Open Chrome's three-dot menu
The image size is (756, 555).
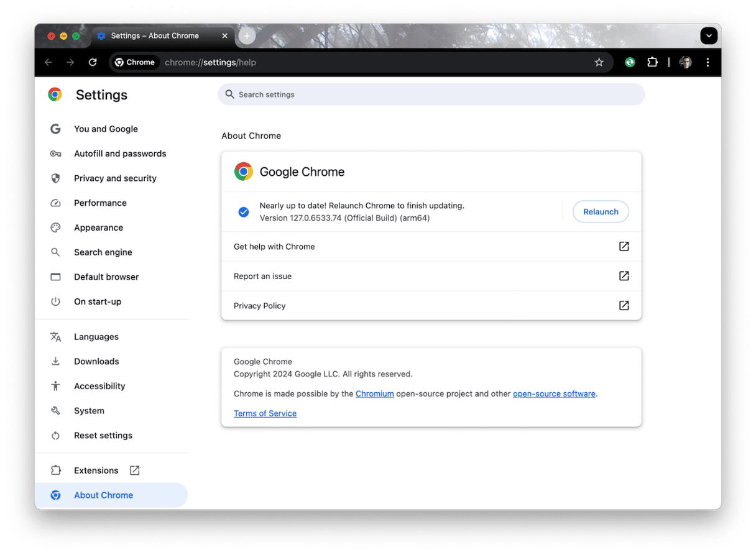[708, 62]
